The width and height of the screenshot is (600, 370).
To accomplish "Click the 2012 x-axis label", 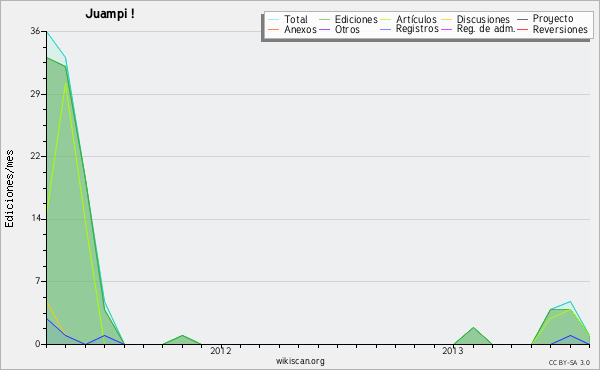I will coord(220,351).
